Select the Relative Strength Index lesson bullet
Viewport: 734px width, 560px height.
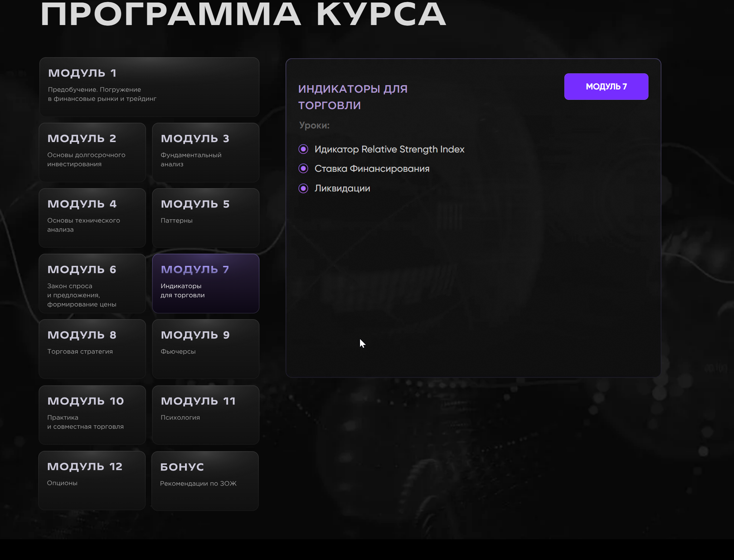point(303,149)
